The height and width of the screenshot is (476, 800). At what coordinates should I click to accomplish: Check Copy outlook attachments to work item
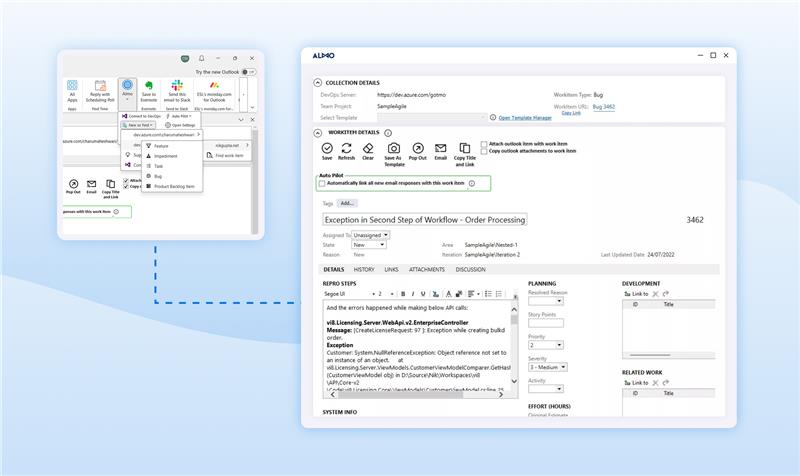tap(484, 152)
